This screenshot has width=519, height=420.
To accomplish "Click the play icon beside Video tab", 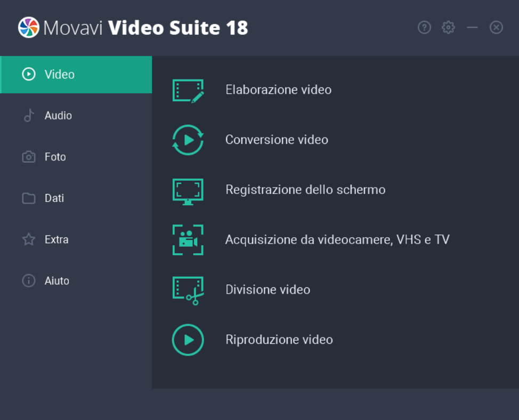I will pyautogui.click(x=29, y=74).
